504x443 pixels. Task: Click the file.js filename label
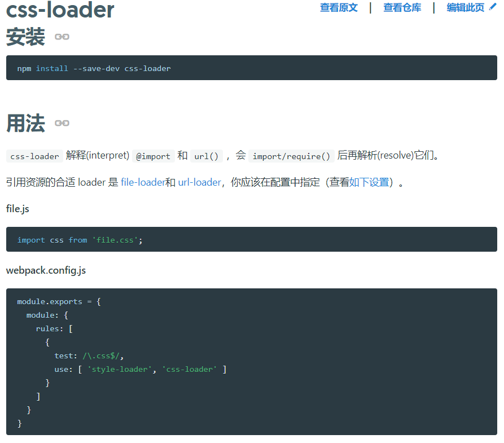(x=17, y=209)
